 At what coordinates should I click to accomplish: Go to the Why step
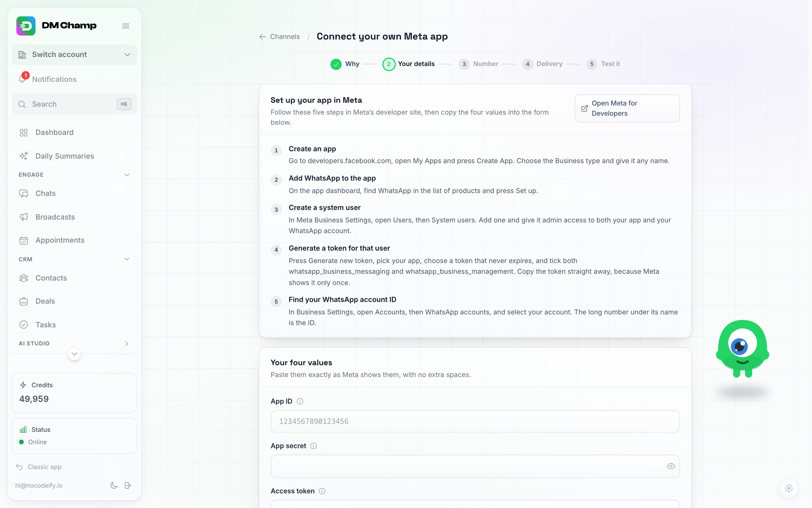click(345, 64)
